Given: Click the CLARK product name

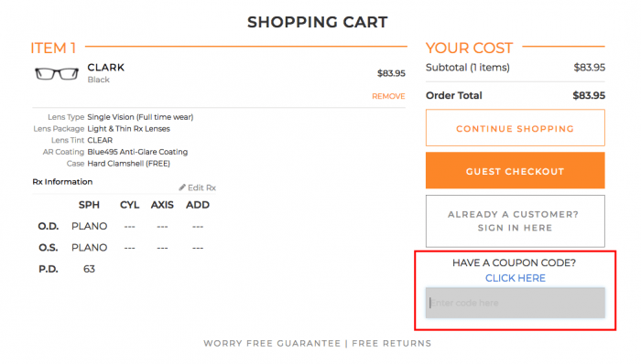Looking at the screenshot, I should 106,68.
